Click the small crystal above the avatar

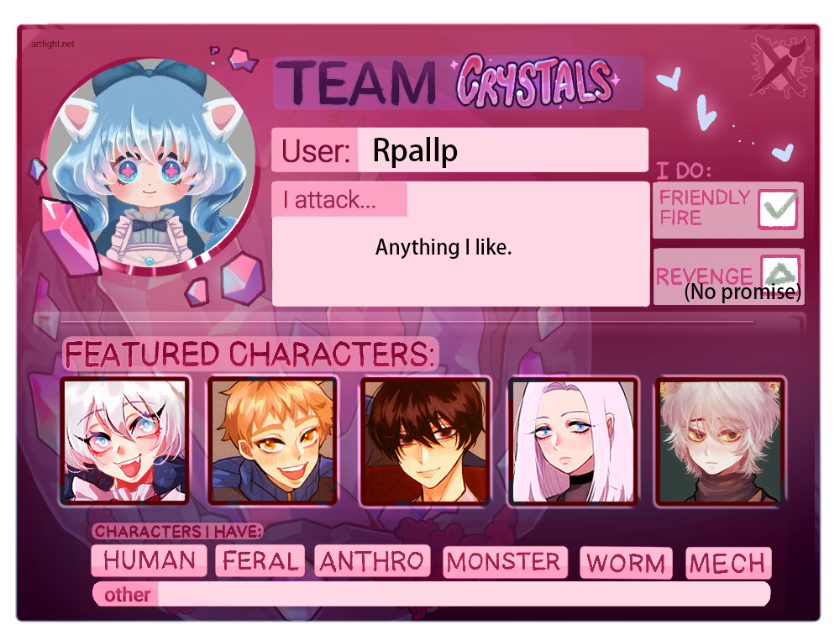click(x=243, y=60)
